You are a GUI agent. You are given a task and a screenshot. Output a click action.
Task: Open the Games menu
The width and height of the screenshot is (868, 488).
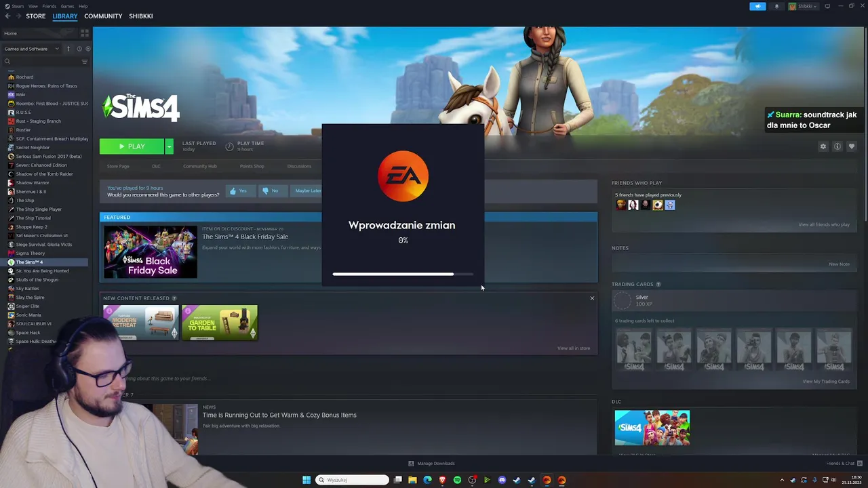tap(68, 6)
